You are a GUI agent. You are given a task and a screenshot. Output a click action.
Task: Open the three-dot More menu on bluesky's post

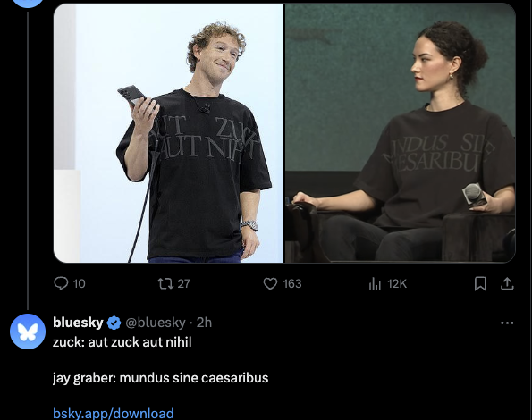point(507,323)
